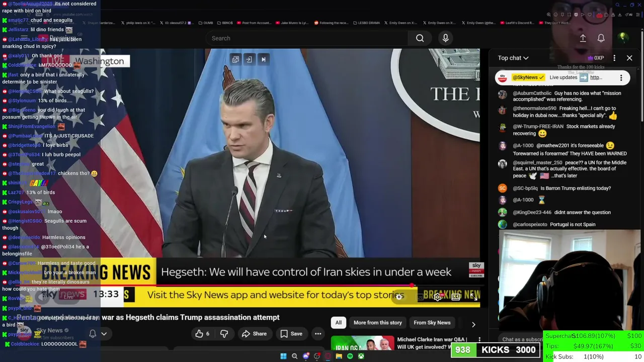The width and height of the screenshot is (644, 362).
Task: Open the Post from Account bookmark
Action: 253,23
